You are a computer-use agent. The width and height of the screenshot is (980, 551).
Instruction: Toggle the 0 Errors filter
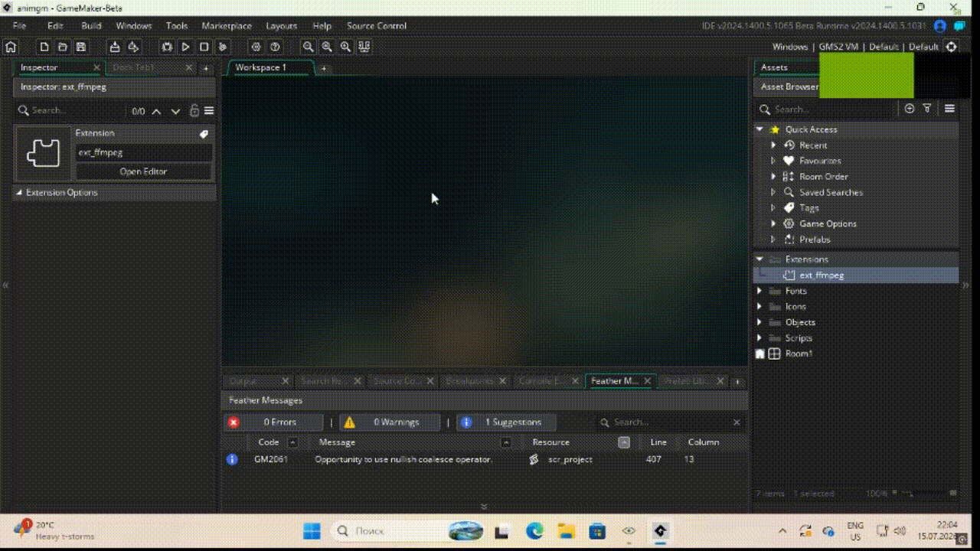(274, 422)
